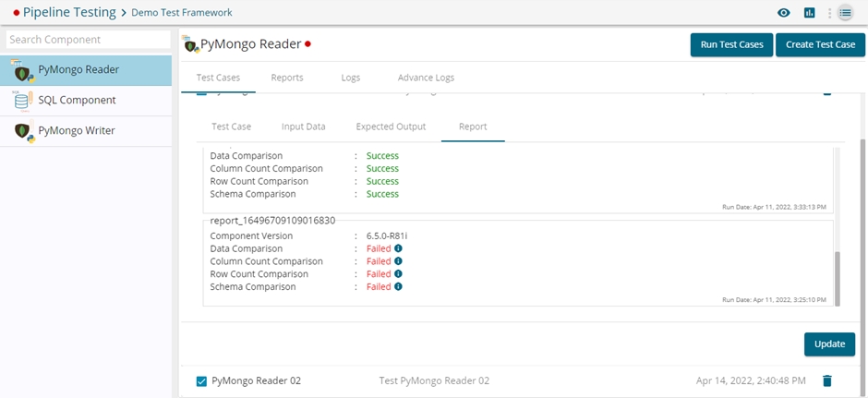This screenshot has height=398, width=868.
Task: Click the Run Test Cases button
Action: point(732,45)
